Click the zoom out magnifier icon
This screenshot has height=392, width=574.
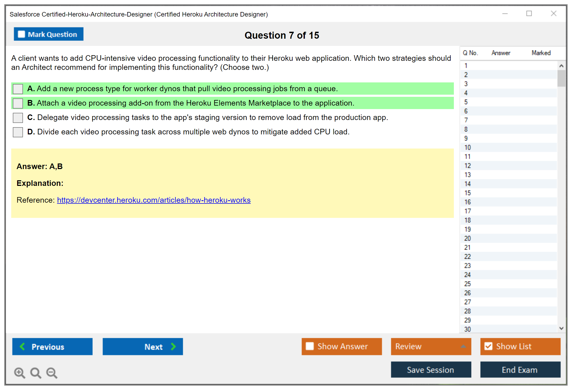(52, 373)
